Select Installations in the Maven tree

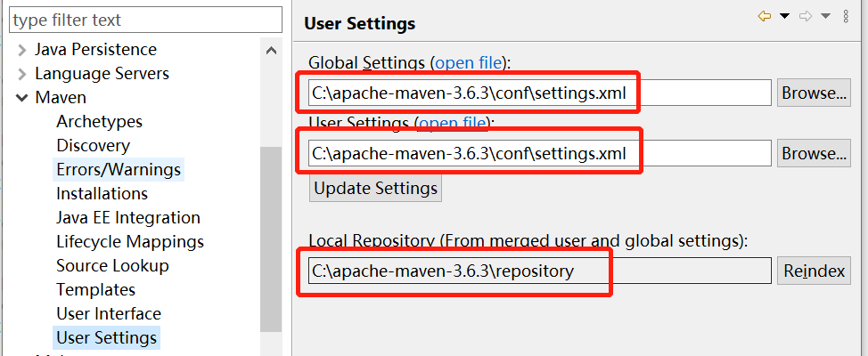click(102, 193)
